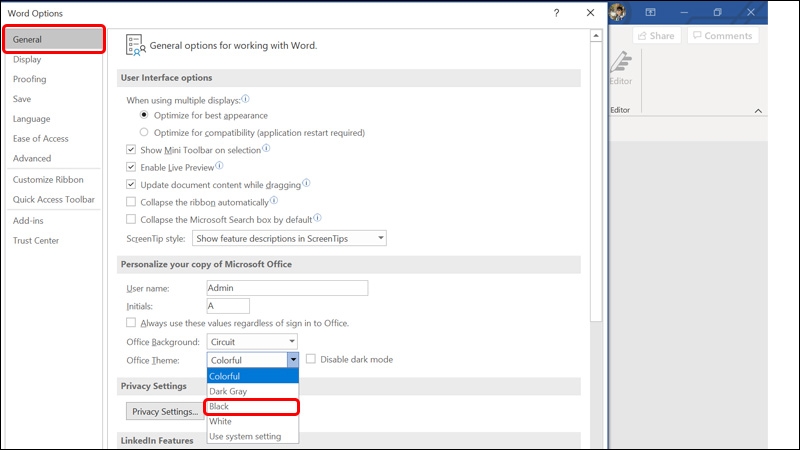Open Display category in sidebar
The image size is (800, 450).
(54, 59)
